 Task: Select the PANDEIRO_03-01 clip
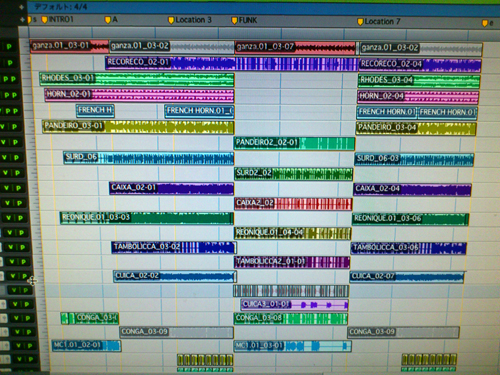(x=138, y=127)
